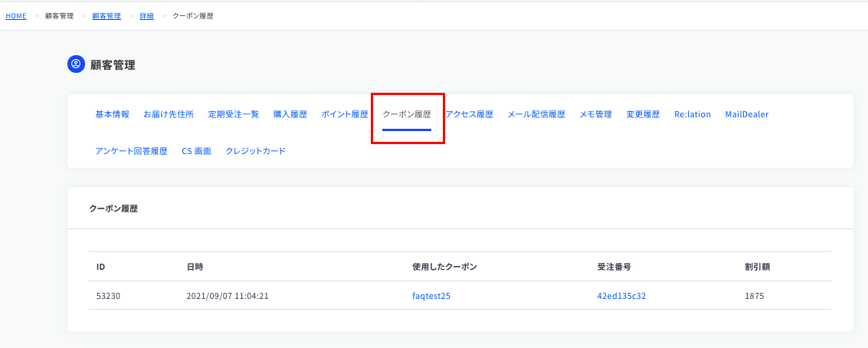Viewport: 868px width, 348px height.
Task: Click date cell 2021/09/07 11:04:21
Action: [228, 296]
